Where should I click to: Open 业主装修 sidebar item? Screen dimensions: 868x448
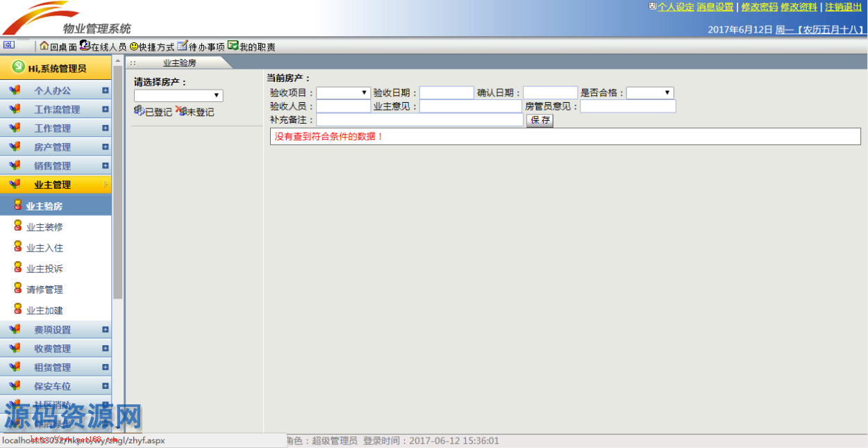tap(44, 227)
